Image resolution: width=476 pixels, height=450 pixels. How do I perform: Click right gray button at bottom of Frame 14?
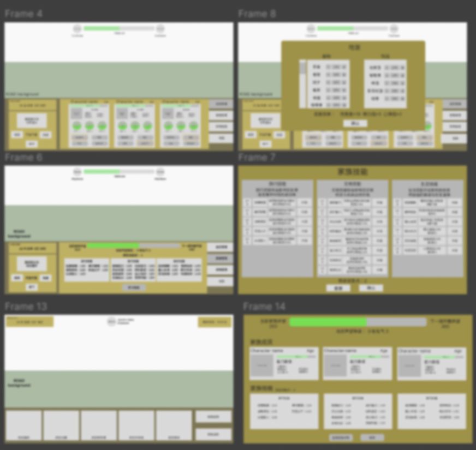372,437
